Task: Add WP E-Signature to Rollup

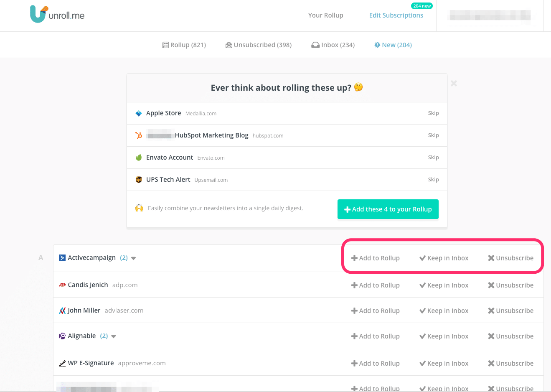Action: 375,364
